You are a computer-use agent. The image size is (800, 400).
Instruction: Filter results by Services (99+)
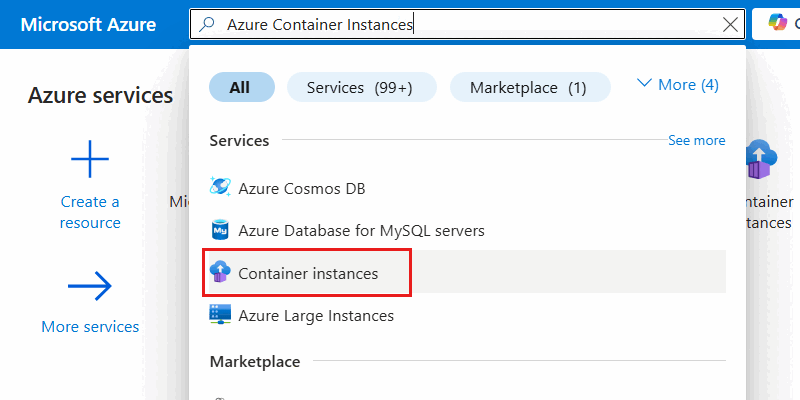pyautogui.click(x=361, y=87)
